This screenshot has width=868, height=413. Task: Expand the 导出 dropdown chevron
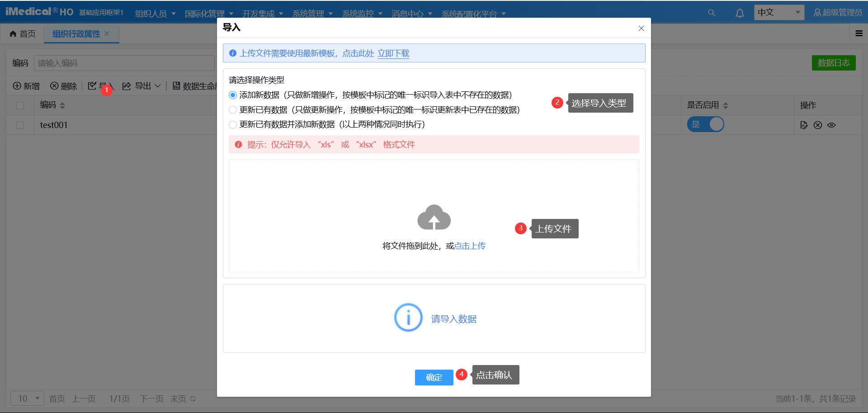(x=158, y=86)
